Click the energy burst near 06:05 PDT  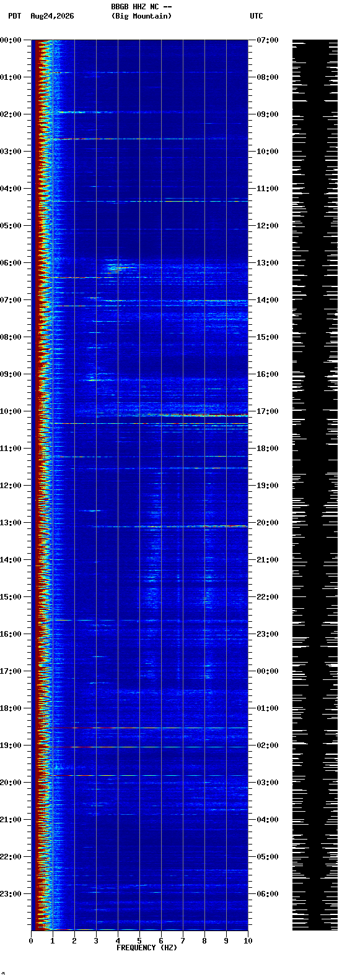coord(120,267)
